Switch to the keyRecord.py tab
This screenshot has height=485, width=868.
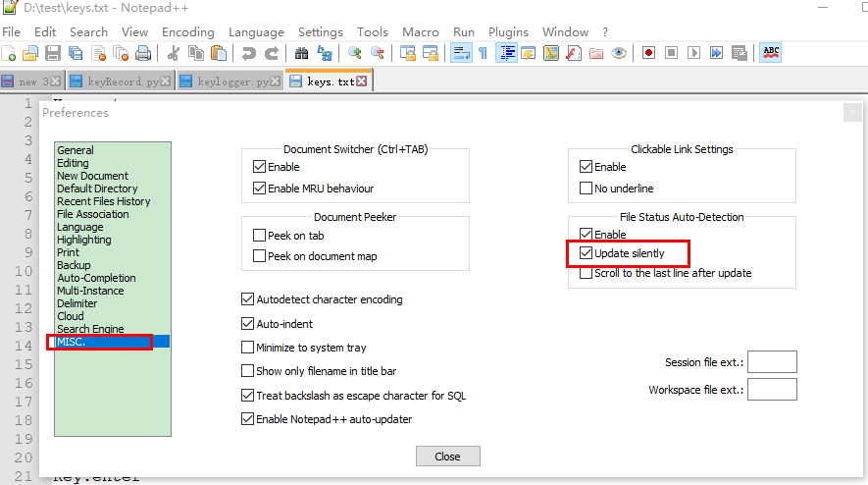point(121,81)
